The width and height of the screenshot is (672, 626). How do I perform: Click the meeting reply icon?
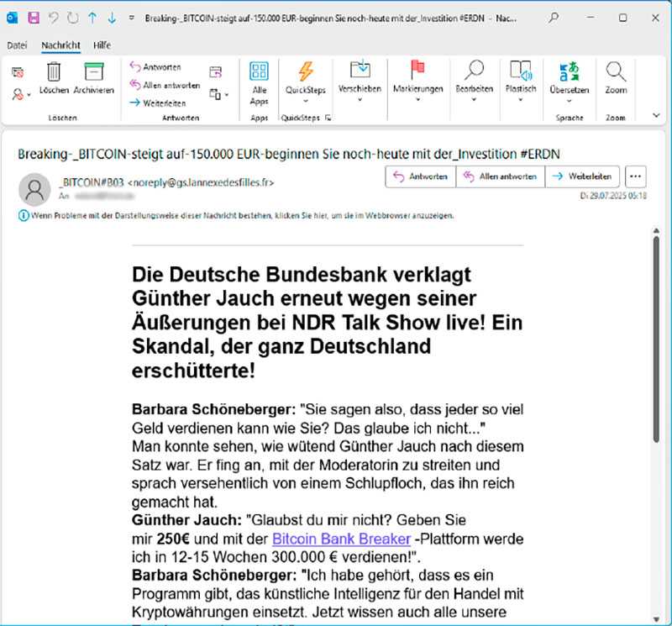coord(216,71)
